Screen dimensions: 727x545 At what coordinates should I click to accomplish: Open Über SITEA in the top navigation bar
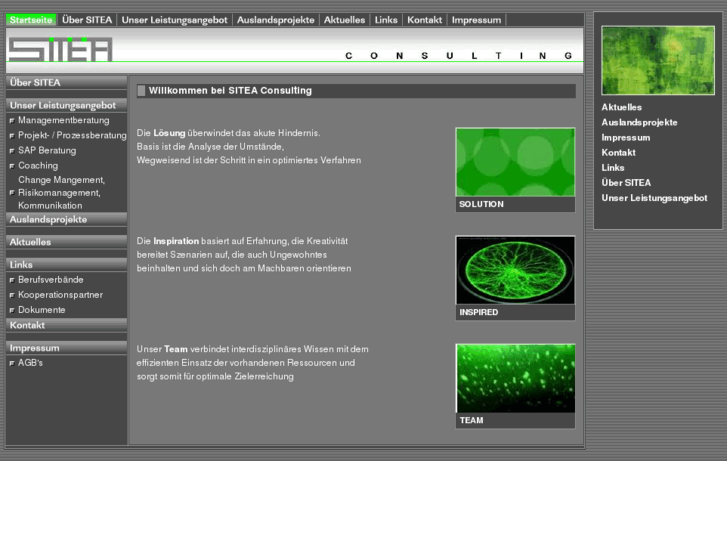tap(87, 20)
